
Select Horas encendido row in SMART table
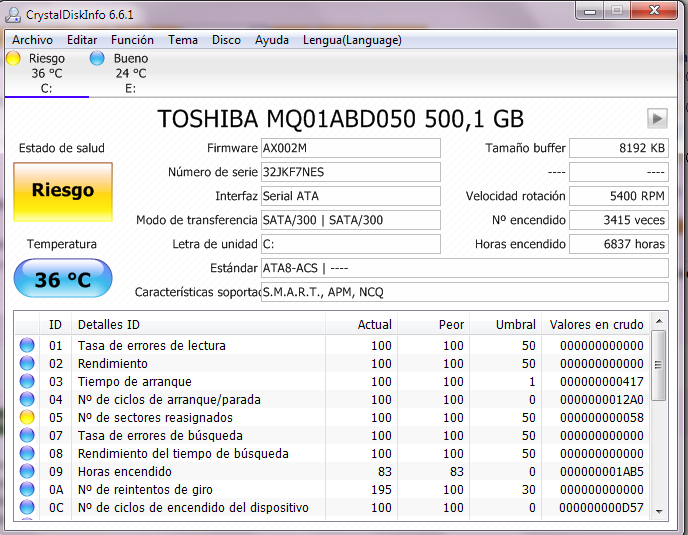tap(332, 471)
